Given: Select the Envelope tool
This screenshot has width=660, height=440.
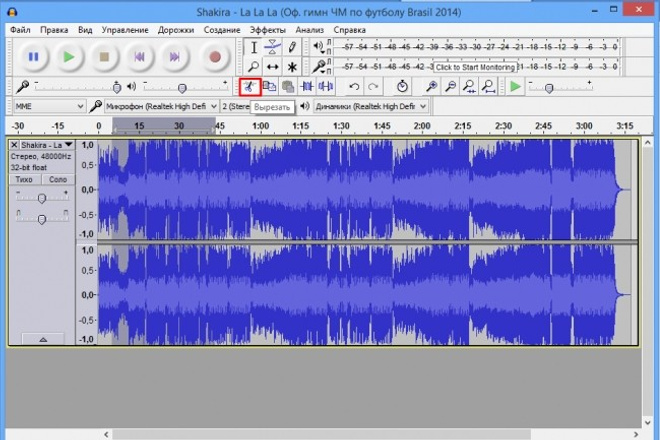Looking at the screenshot, I should 272,48.
